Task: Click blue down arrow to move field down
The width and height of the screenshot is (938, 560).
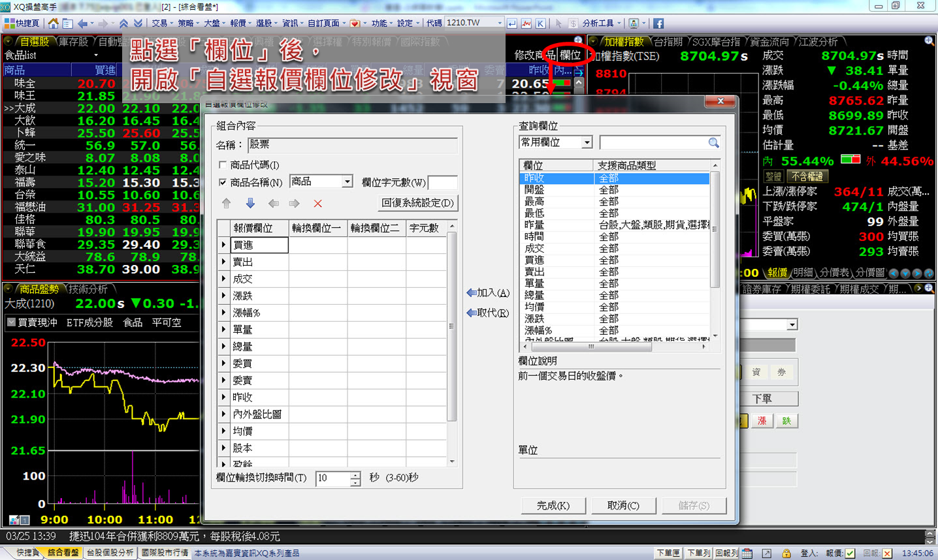Action: click(x=250, y=204)
